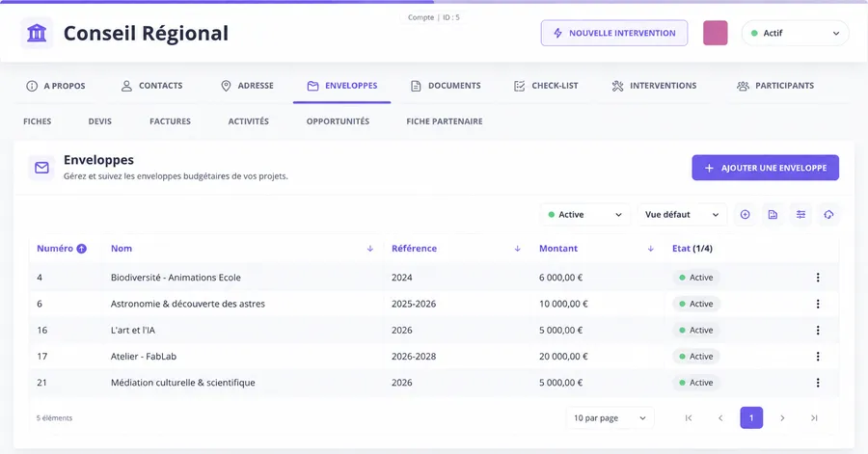
Task: Open the three-dot menu for L'art et l'IA
Action: (818, 330)
